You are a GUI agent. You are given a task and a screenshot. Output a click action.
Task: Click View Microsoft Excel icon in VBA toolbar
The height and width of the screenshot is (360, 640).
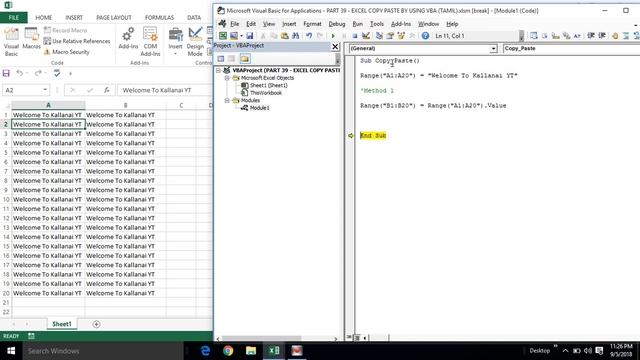pyautogui.click(x=222, y=36)
